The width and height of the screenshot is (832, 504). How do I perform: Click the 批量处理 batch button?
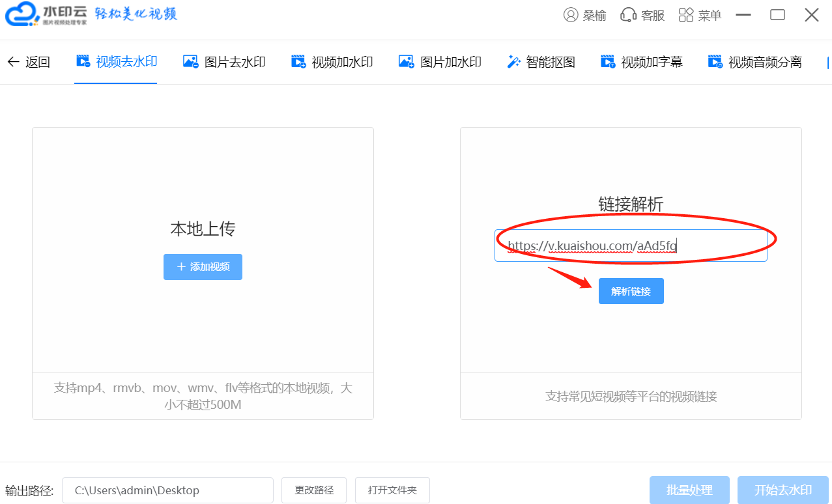coord(689,490)
